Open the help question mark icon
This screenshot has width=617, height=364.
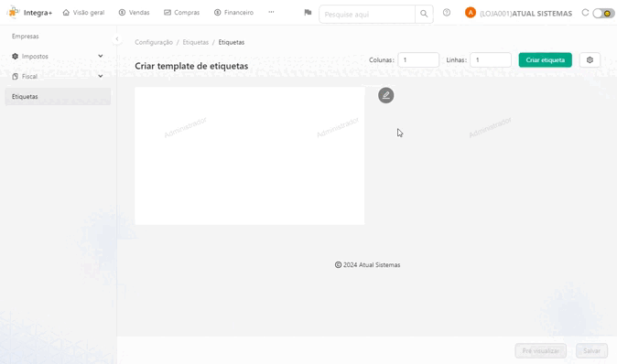click(x=446, y=13)
